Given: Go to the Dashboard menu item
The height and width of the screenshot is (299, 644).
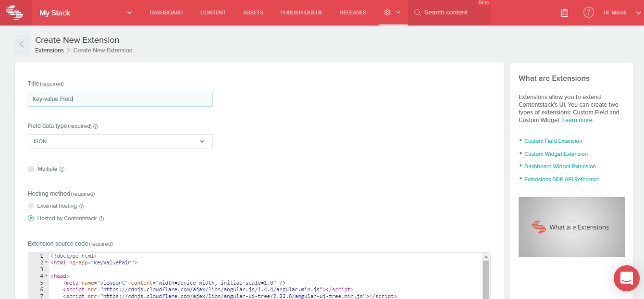Looking at the screenshot, I should coord(166,12).
